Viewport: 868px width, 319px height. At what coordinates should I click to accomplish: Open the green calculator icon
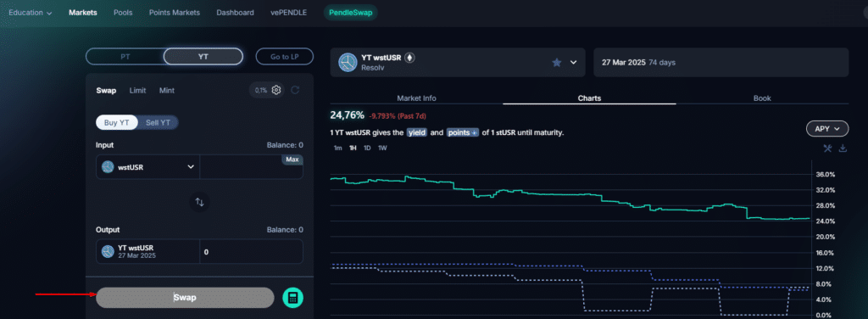(292, 298)
